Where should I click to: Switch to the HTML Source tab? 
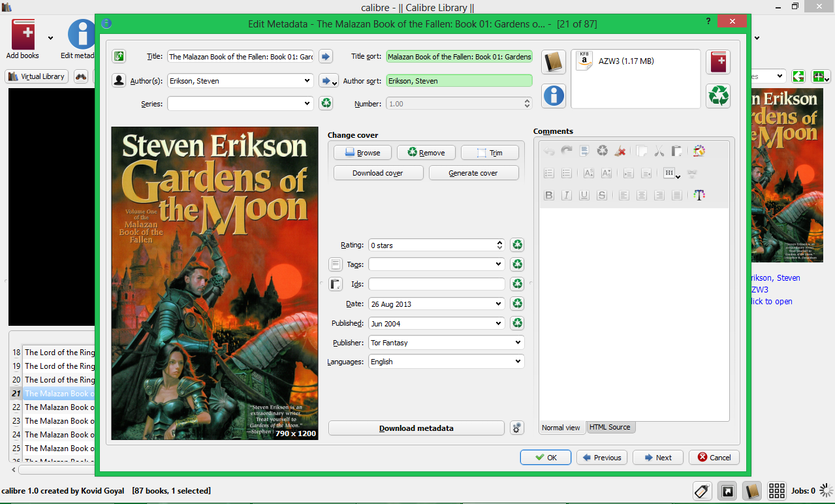610,427
